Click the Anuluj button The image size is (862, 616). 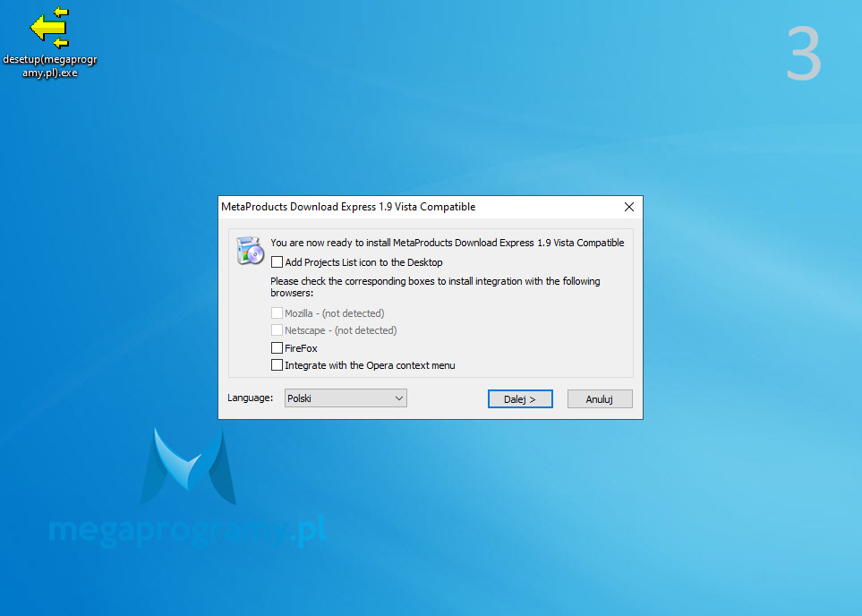coord(600,399)
